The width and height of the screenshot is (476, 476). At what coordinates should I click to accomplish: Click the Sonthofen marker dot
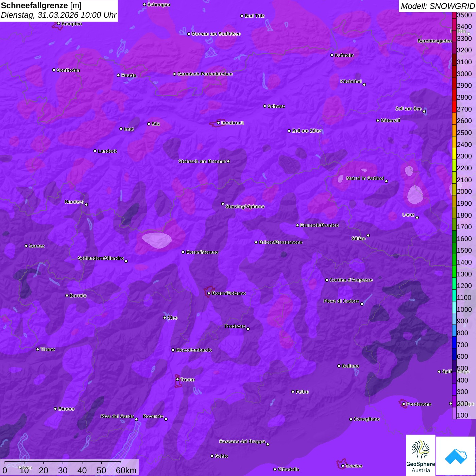[x=54, y=70]
